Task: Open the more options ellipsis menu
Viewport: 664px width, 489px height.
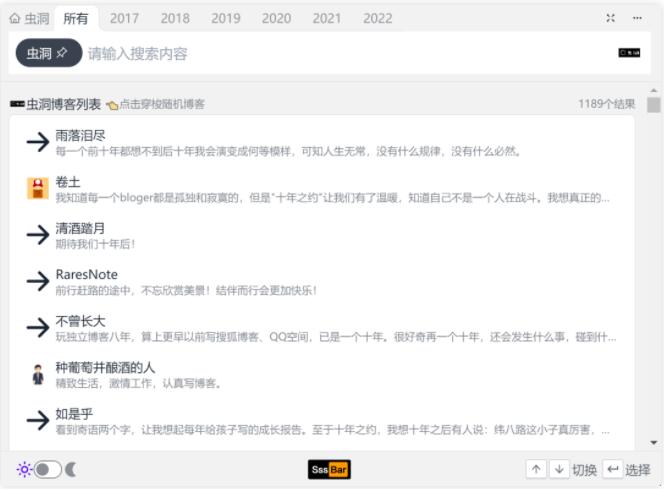Action: coord(638,18)
